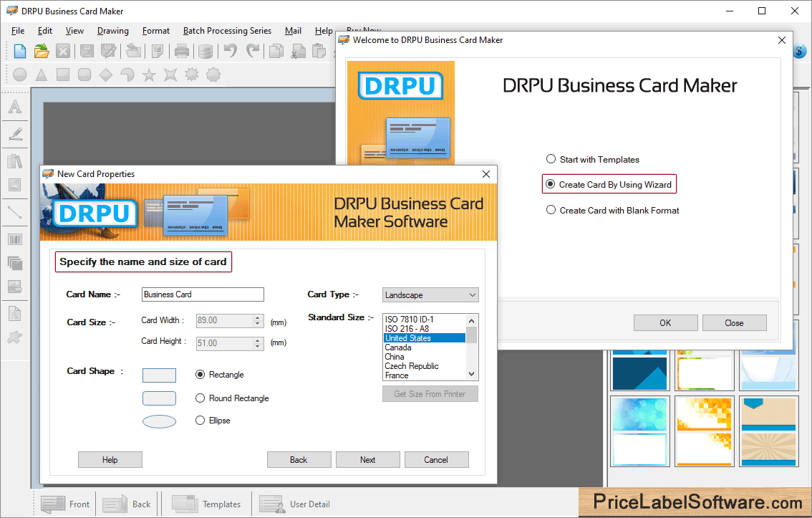Click the Save As pencil-disk icon

point(109,51)
